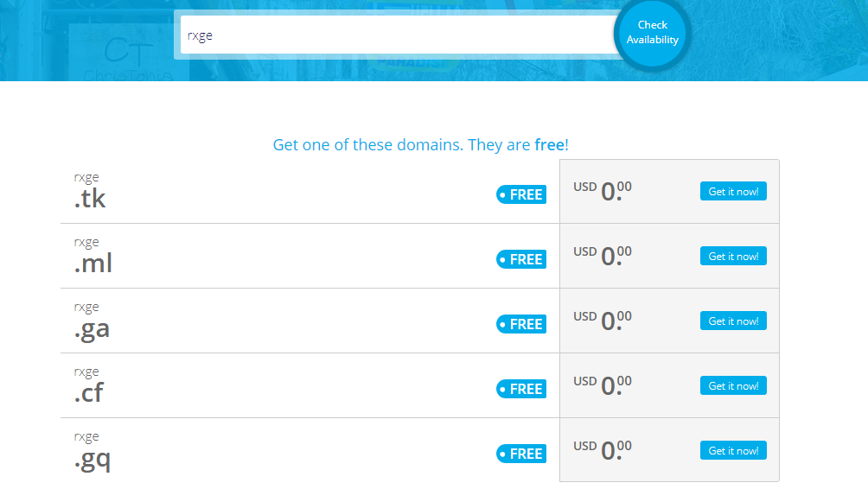868x502 pixels.
Task: Select the rxge .ga domain name
Action: [x=92, y=322]
